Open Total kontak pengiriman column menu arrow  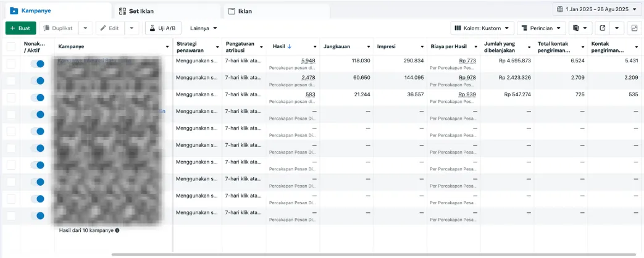click(x=583, y=47)
